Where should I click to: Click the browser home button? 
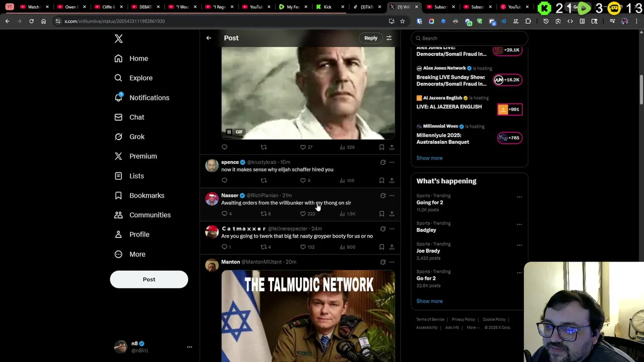coord(43,21)
